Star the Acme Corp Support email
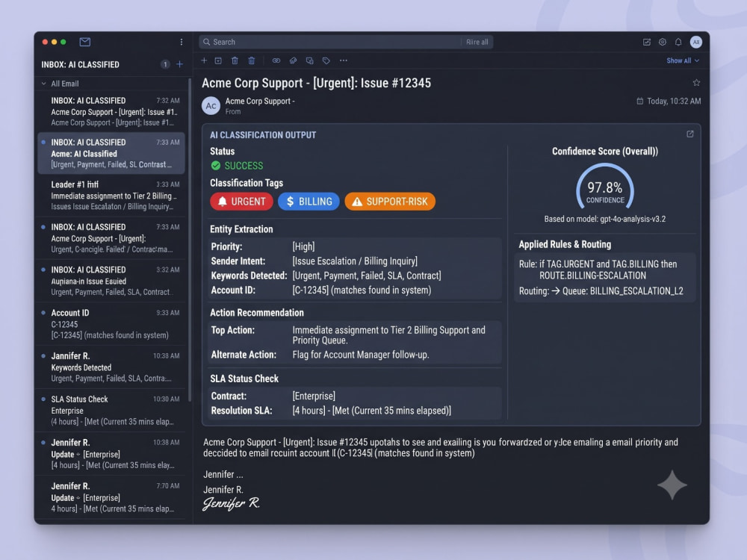Screen dimensions: 747x560 tap(696, 83)
